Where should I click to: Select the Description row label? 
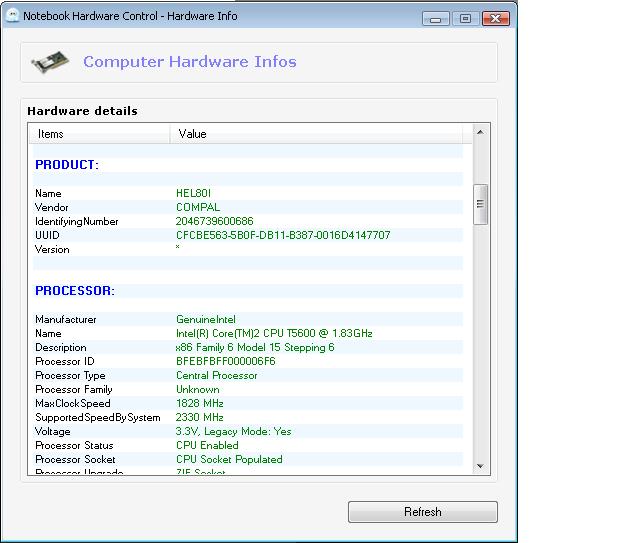[x=61, y=347]
